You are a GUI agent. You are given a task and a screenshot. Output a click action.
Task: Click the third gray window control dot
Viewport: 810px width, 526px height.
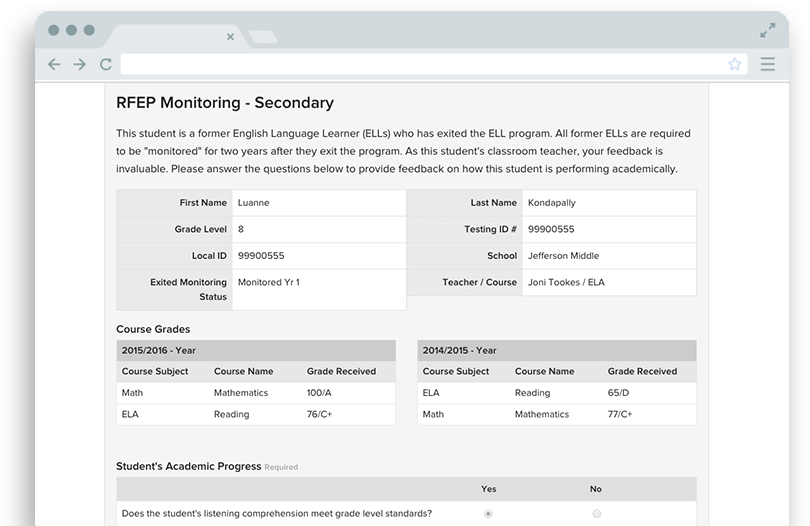(89, 30)
